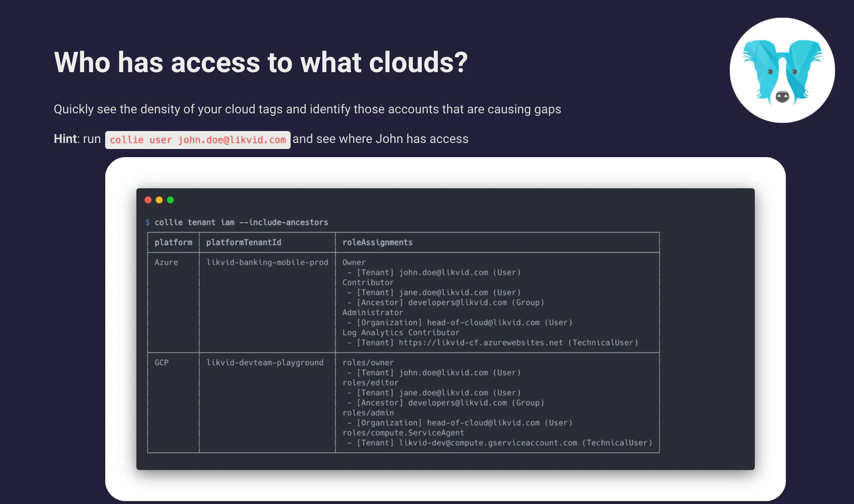Click the green maximize dot in terminal

[x=171, y=200]
